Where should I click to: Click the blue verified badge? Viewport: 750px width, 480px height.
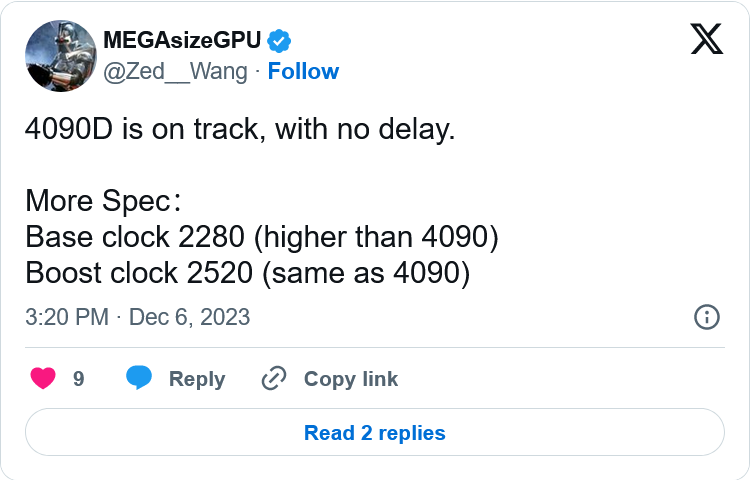click(280, 41)
